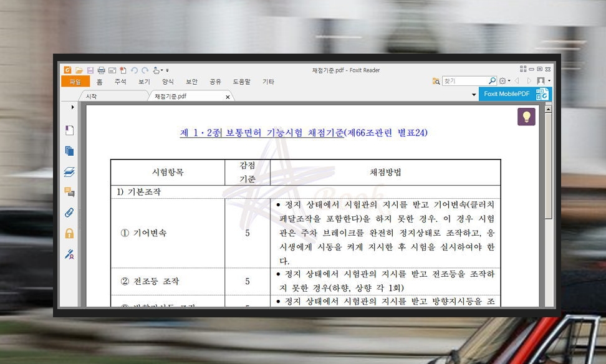Screen dimensions: 606x364
Task: Open the security lock panel
Action: pos(69,233)
